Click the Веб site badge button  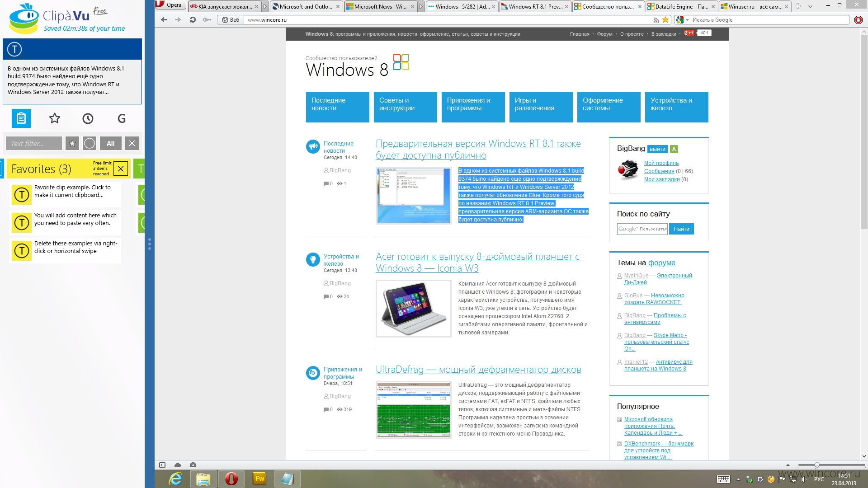(x=231, y=20)
